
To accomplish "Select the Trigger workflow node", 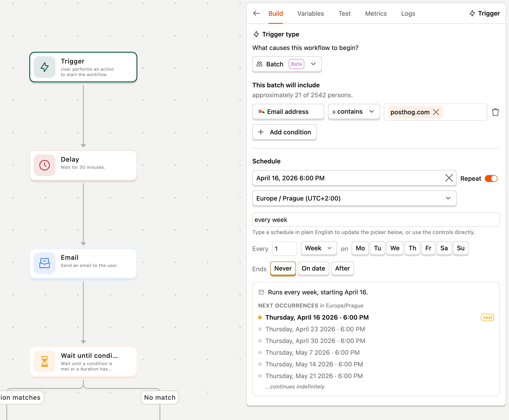I will [x=83, y=67].
